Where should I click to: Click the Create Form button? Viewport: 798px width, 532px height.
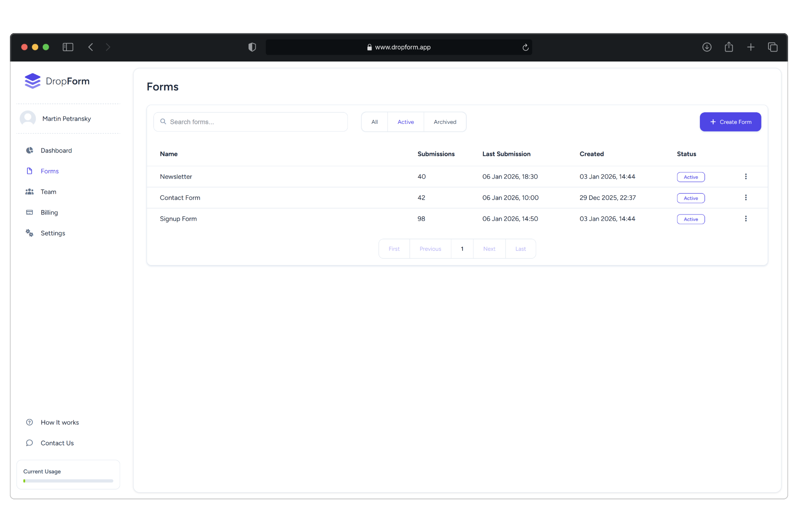click(x=730, y=122)
